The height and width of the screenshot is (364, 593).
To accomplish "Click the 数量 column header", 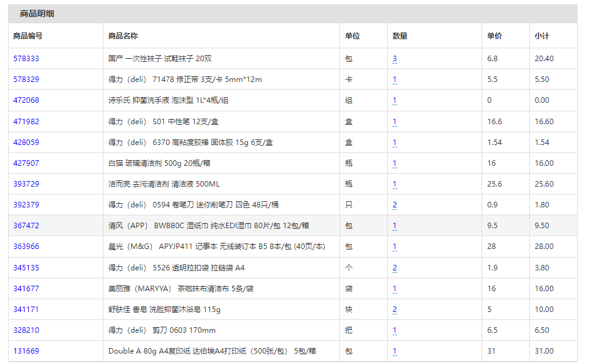I will [400, 36].
